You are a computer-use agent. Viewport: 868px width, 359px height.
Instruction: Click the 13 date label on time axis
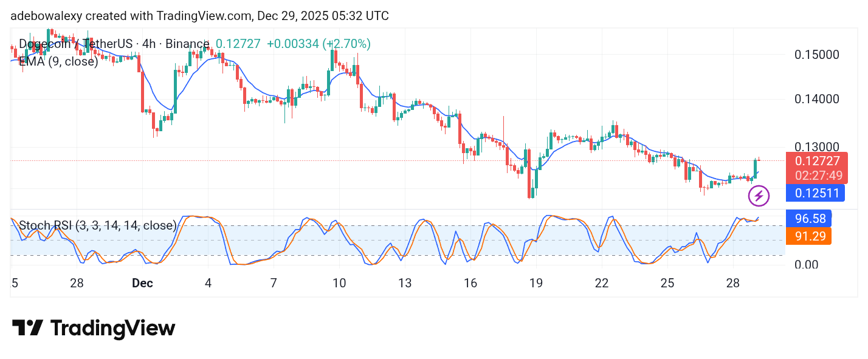pyautogui.click(x=405, y=283)
